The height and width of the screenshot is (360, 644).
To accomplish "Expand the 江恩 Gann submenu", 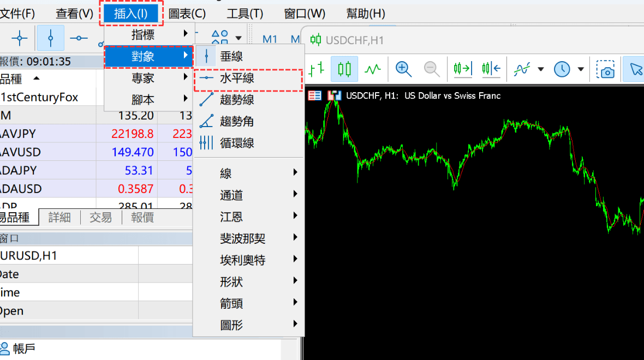I will tap(248, 217).
